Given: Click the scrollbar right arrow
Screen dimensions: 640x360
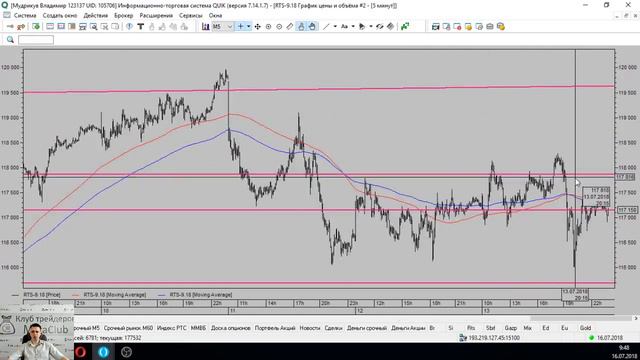Looking at the screenshot, I should click(636, 318).
